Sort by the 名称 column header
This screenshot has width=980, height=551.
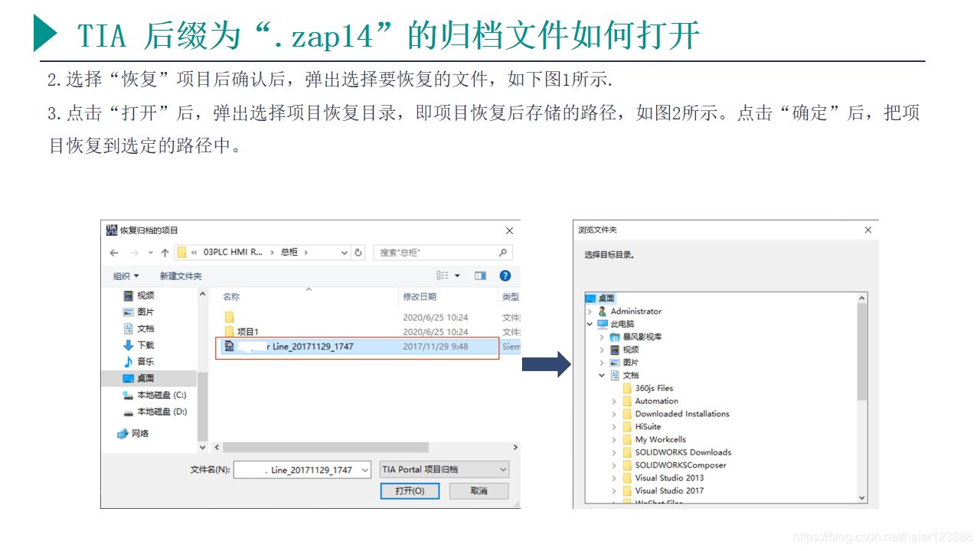click(231, 297)
